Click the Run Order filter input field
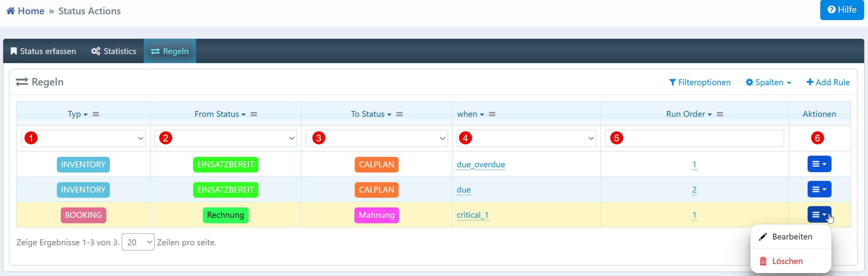Image resolution: width=868 pixels, height=276 pixels. pos(694,138)
